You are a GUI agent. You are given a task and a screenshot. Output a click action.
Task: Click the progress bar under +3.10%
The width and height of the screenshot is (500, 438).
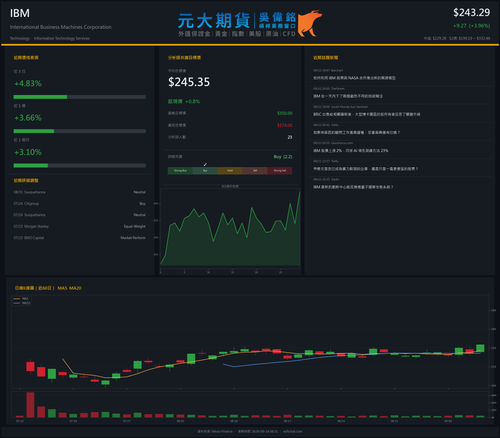click(80, 166)
